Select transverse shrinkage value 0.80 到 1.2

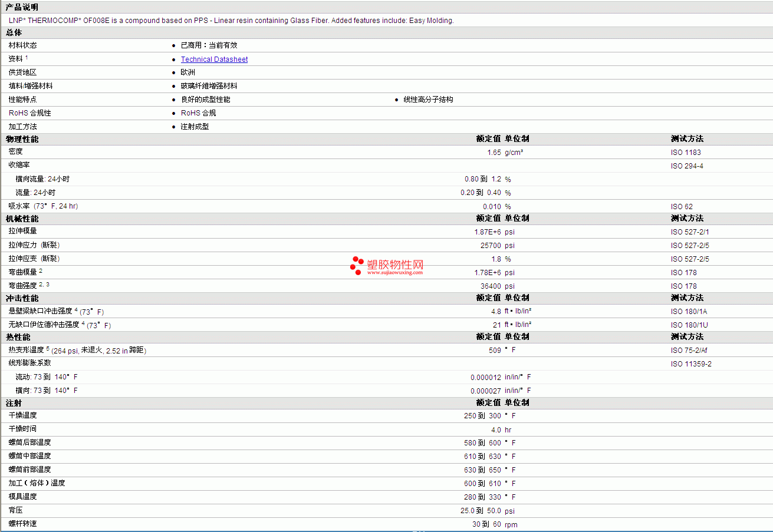483,179
